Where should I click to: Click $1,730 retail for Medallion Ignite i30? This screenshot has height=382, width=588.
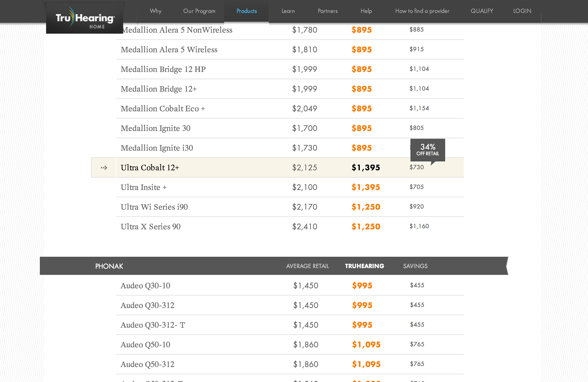305,148
